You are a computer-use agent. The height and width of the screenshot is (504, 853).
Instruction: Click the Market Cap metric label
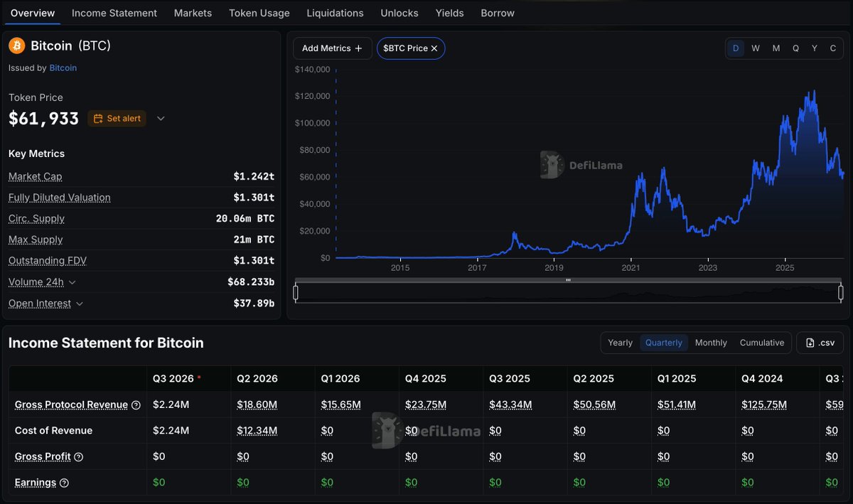tap(35, 176)
